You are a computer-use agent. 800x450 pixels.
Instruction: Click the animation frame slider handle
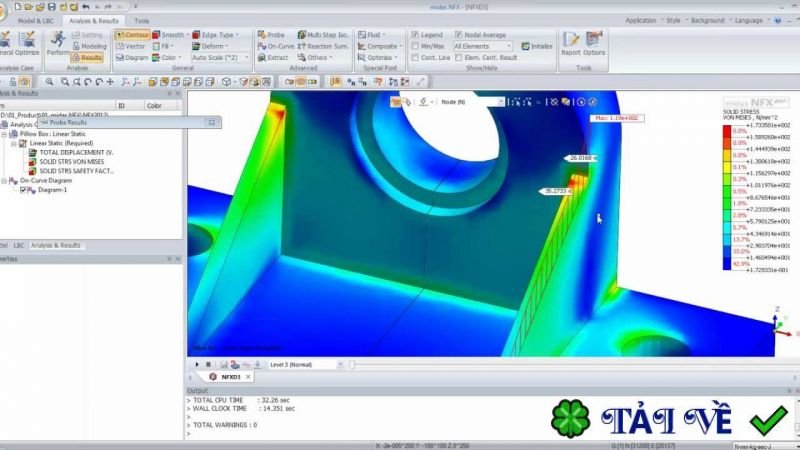352,364
